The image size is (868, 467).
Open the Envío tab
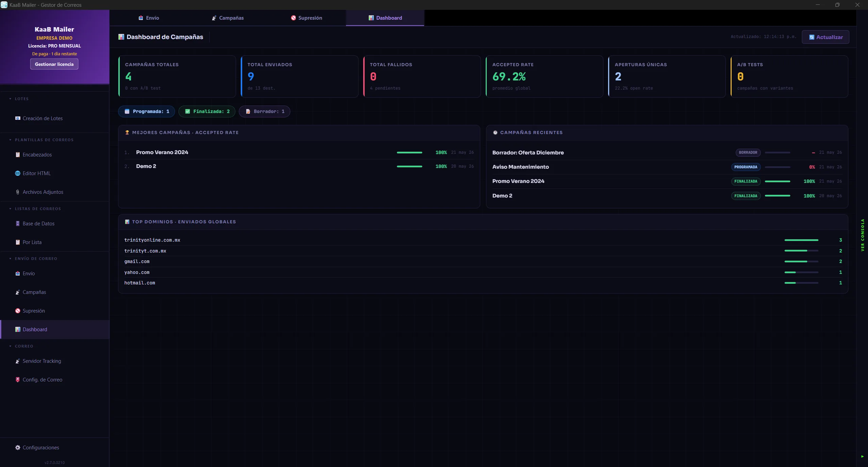tap(149, 18)
